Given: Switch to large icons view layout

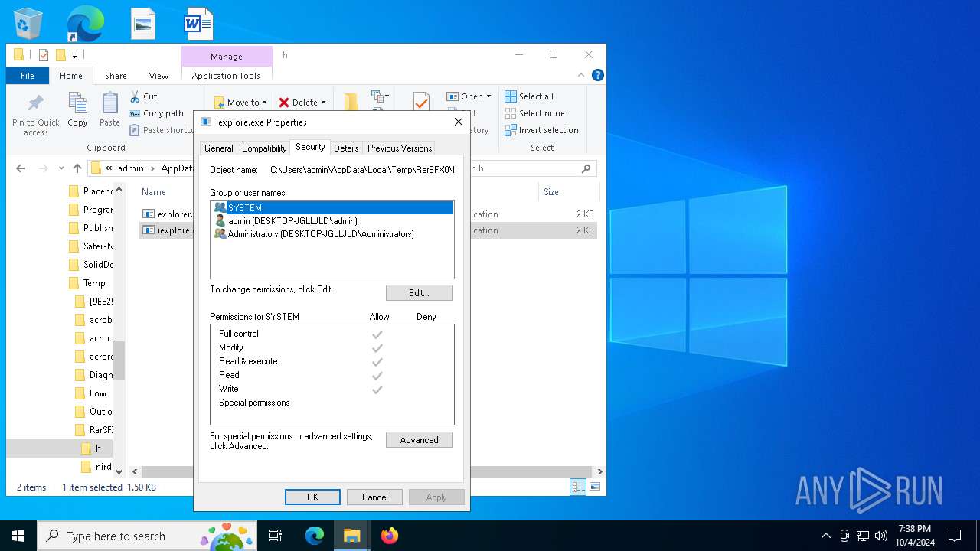Looking at the screenshot, I should 594,487.
